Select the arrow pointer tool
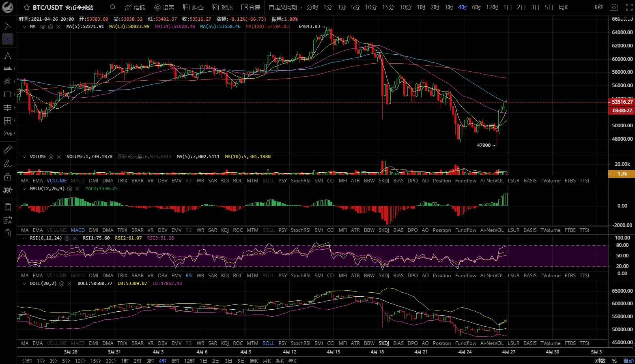Screen dimensions: 635x364 pyautogui.click(x=8, y=26)
